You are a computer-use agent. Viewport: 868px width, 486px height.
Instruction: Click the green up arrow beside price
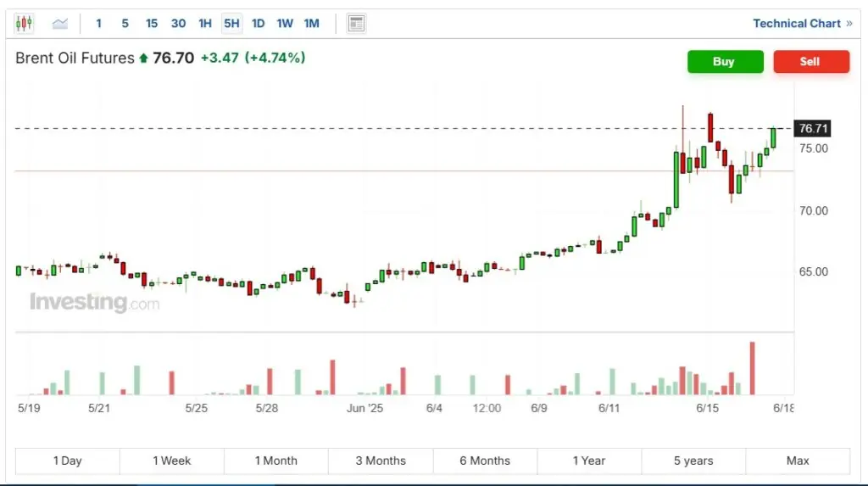pos(143,58)
